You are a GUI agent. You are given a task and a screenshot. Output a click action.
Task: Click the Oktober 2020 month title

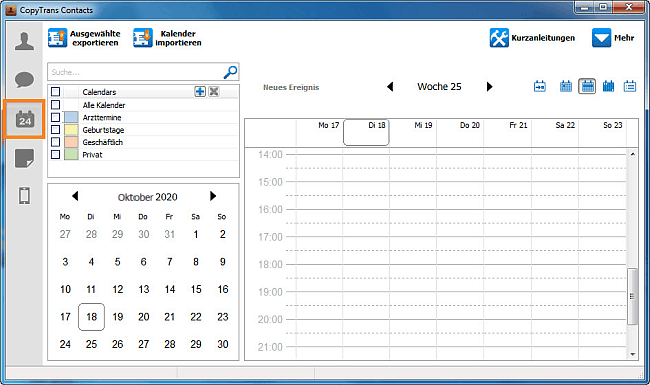148,197
